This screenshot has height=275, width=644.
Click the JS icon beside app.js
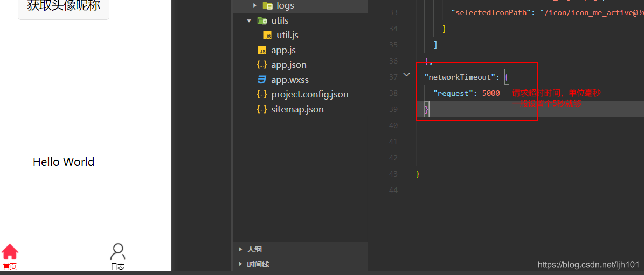(261, 50)
